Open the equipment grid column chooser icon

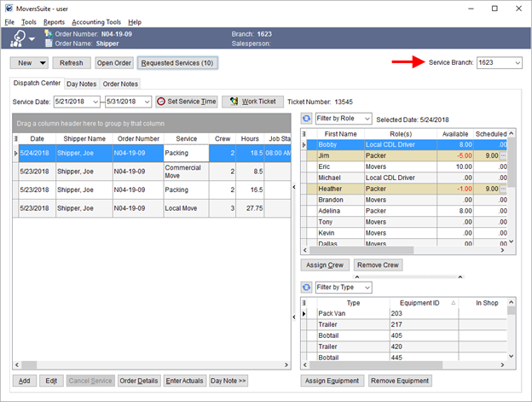point(305,303)
